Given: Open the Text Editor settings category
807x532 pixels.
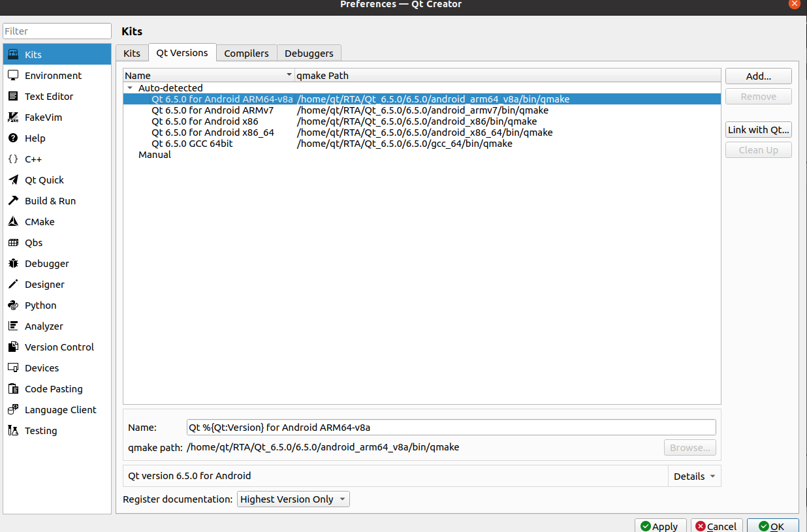Looking at the screenshot, I should (57, 97).
